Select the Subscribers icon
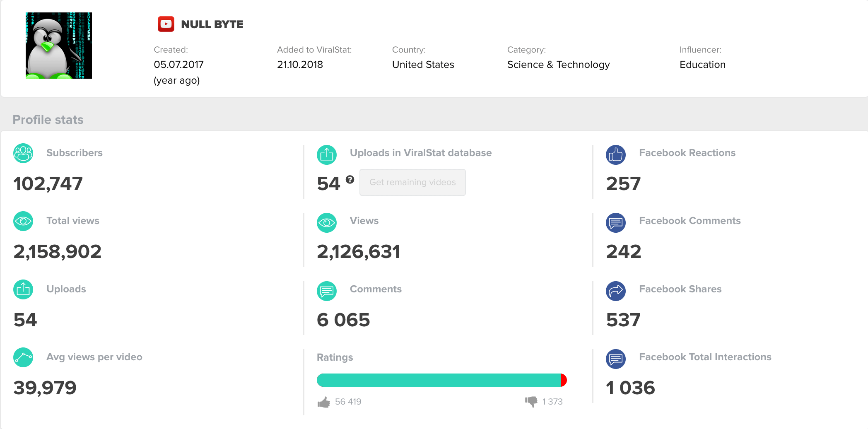Screen dimensions: 868x429 (23, 153)
